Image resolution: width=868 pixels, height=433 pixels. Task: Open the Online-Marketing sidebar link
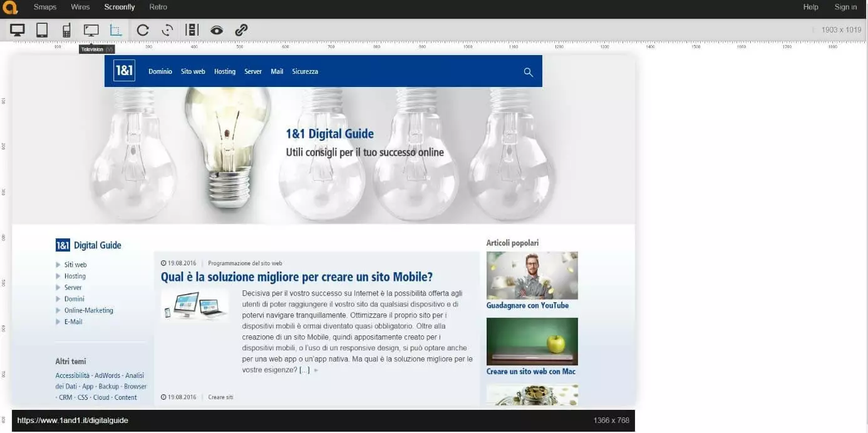pos(89,310)
